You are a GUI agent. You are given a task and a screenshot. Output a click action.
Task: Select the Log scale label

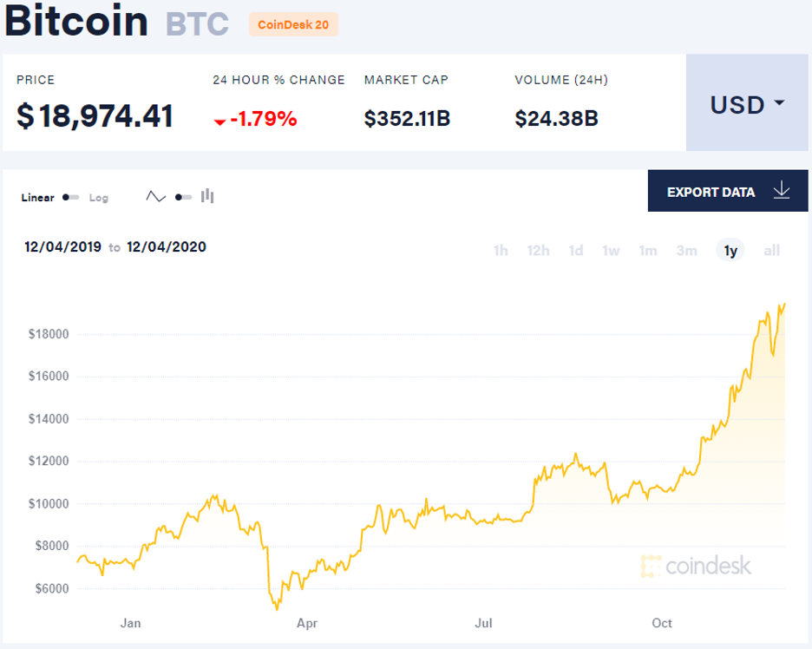(99, 198)
